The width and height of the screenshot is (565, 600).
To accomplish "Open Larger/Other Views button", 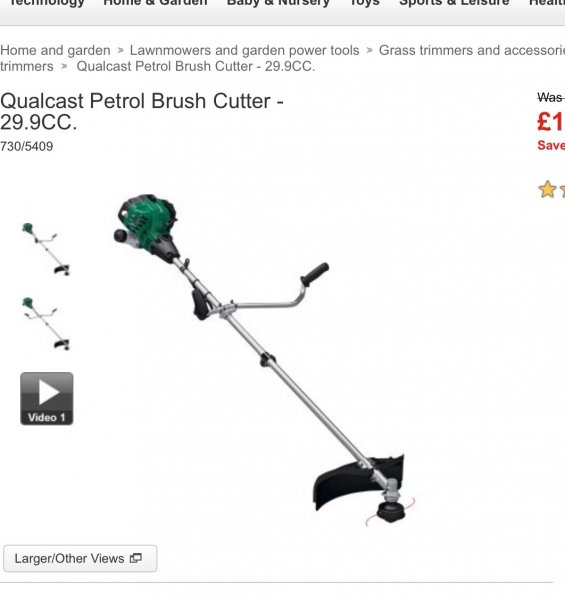I will (x=80, y=558).
